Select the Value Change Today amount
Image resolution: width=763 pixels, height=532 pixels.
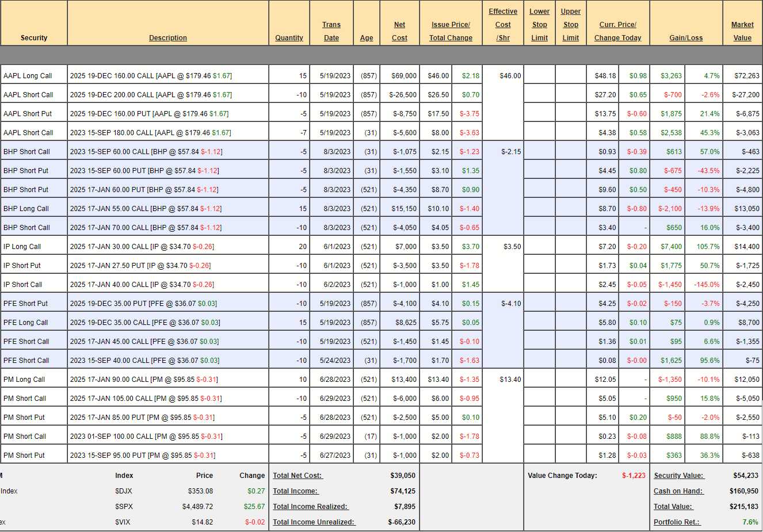coord(634,476)
